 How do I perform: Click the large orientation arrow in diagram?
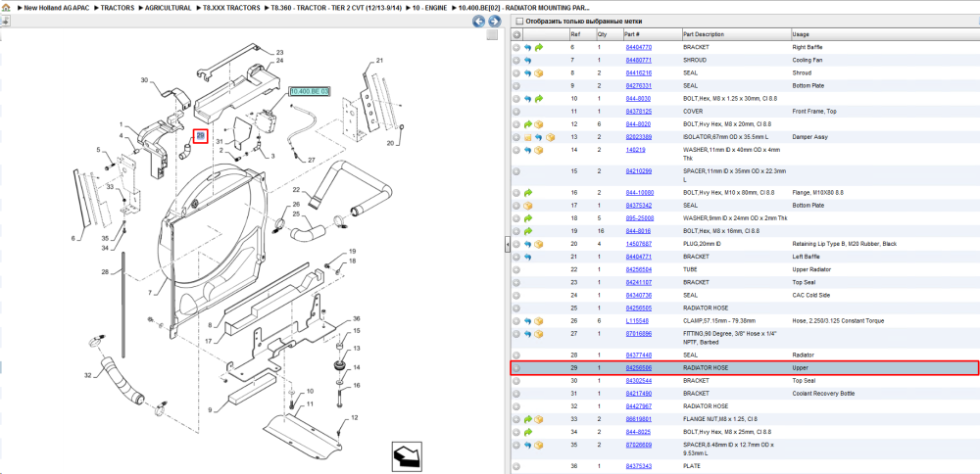(x=405, y=455)
